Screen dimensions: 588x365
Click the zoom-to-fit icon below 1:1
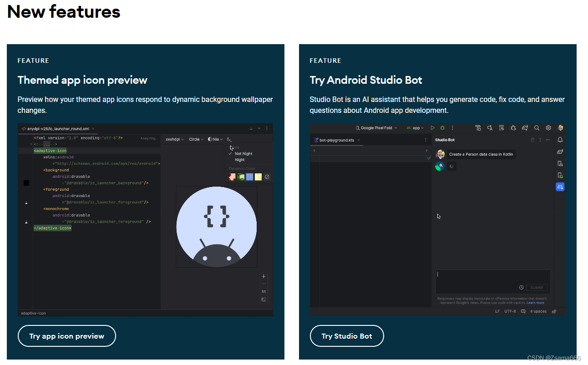264,299
